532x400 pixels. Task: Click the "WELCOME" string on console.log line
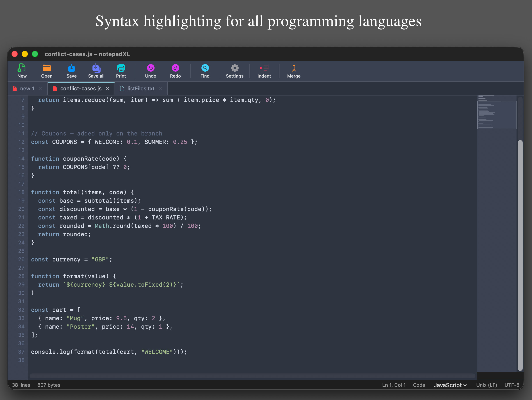157,352
